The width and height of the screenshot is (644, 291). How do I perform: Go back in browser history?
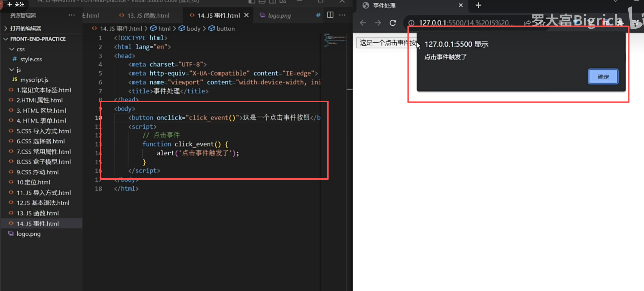point(363,23)
